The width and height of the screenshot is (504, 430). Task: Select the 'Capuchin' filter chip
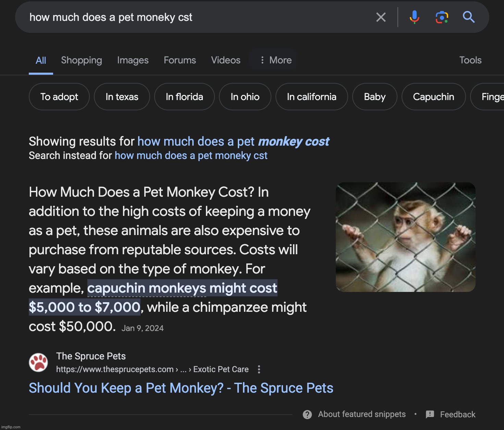(x=433, y=97)
